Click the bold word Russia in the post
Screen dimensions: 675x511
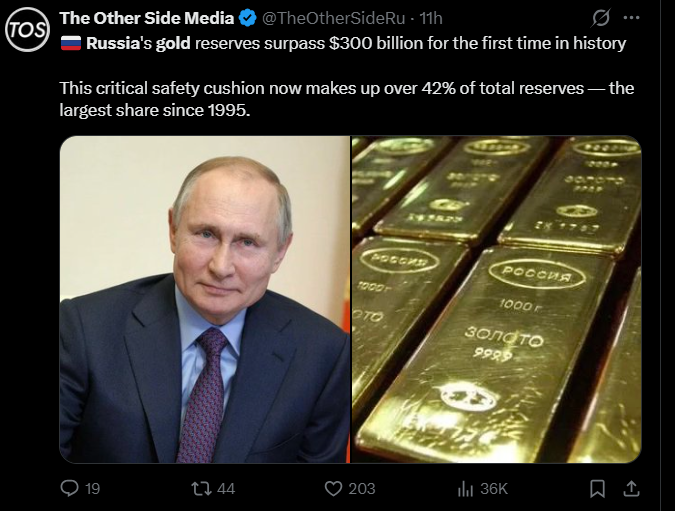point(114,43)
